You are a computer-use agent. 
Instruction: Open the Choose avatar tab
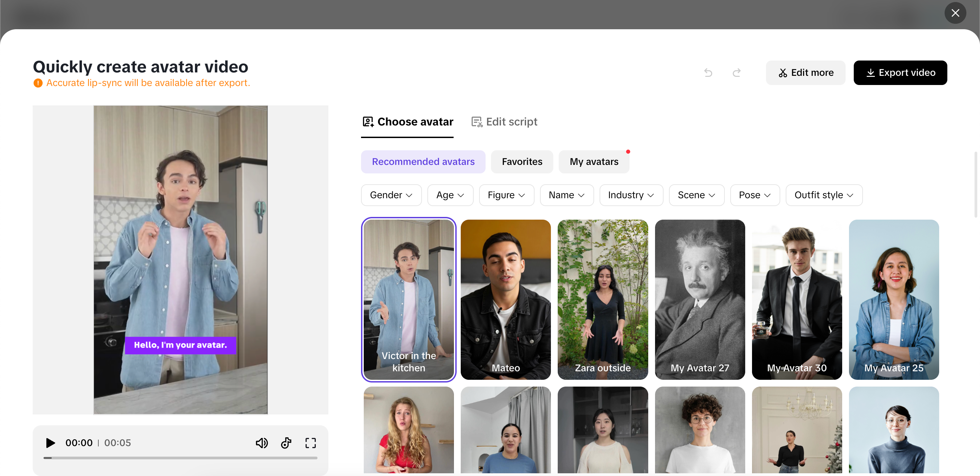coord(407,122)
